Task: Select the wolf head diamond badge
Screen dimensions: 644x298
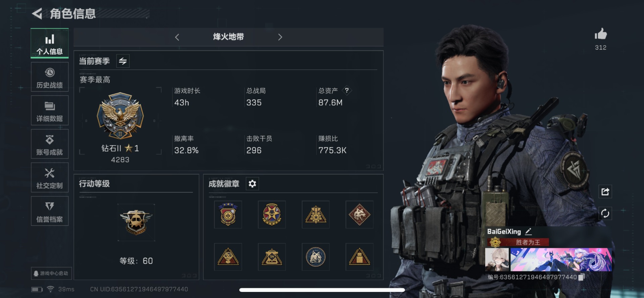Action: coord(359,215)
